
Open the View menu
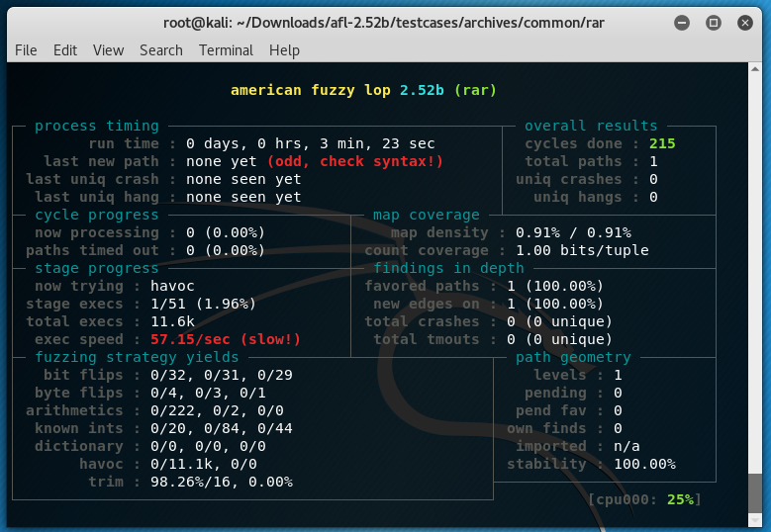pos(108,50)
